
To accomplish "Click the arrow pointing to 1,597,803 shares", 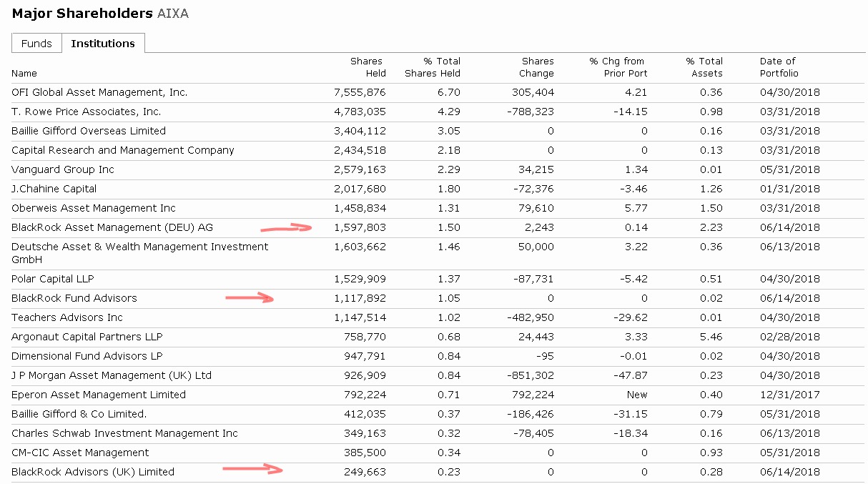I will (287, 228).
